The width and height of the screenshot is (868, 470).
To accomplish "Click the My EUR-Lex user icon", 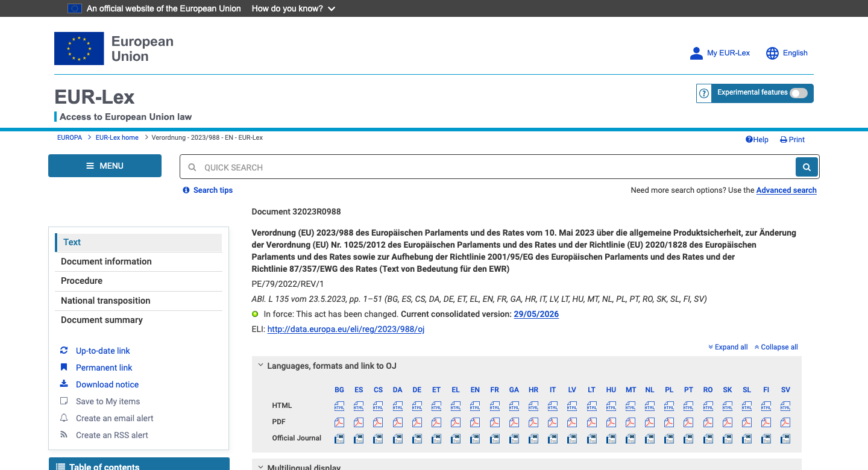I will coord(696,53).
